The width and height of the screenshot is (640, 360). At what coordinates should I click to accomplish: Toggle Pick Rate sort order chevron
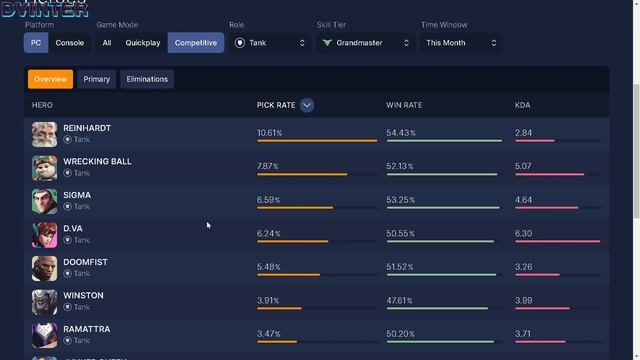tap(307, 105)
